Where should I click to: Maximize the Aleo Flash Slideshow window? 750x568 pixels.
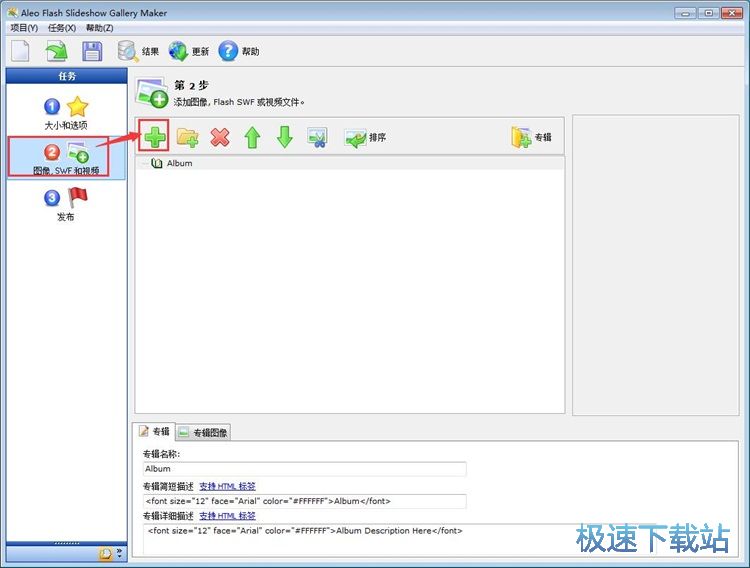(x=708, y=13)
